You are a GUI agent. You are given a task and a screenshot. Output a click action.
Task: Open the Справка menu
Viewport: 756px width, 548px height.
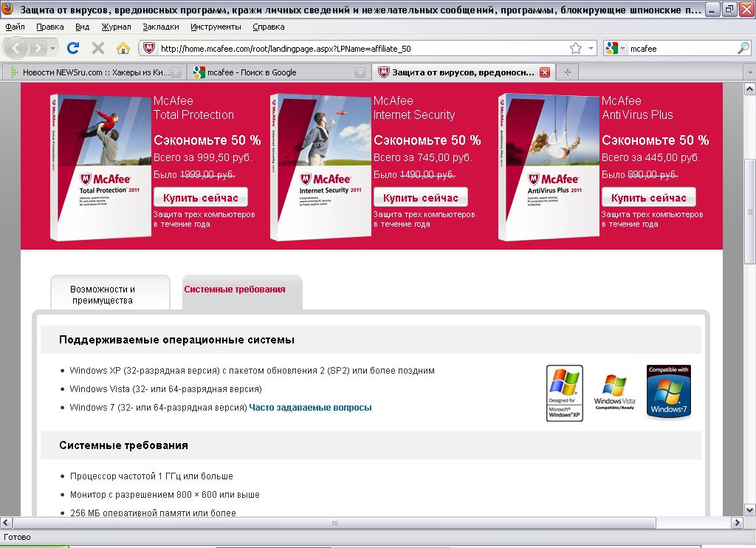[x=269, y=27]
